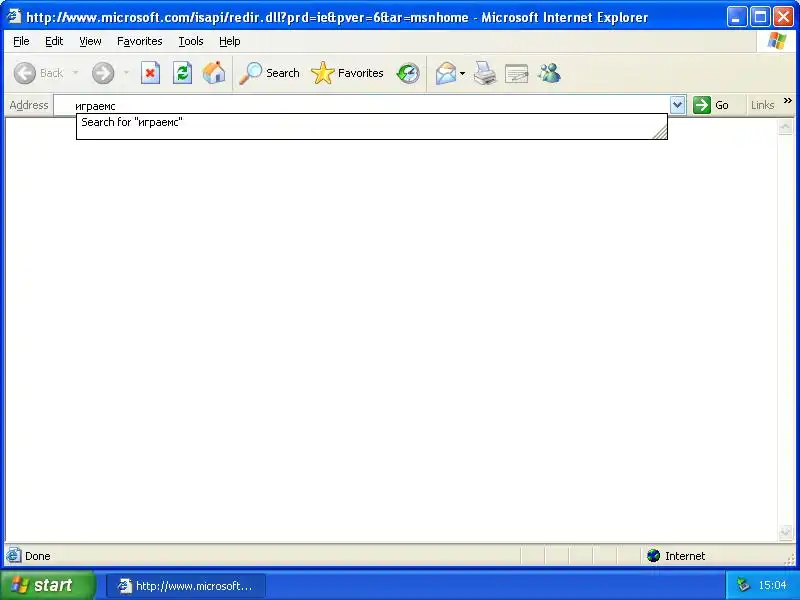Click the Address label text

[x=29, y=105]
